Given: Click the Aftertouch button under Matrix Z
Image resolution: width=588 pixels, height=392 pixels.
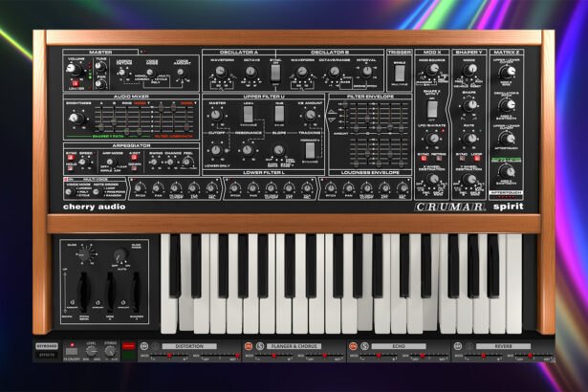Looking at the screenshot, I should click(x=506, y=193).
